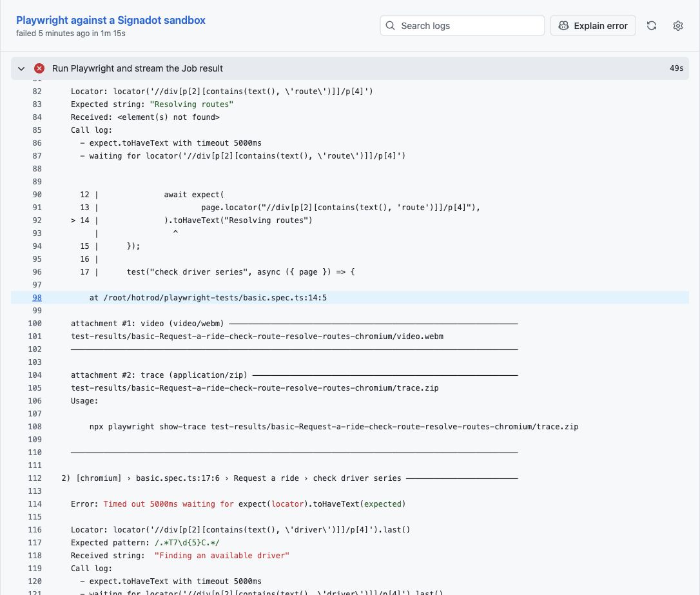Click the Explain error button

tap(593, 25)
